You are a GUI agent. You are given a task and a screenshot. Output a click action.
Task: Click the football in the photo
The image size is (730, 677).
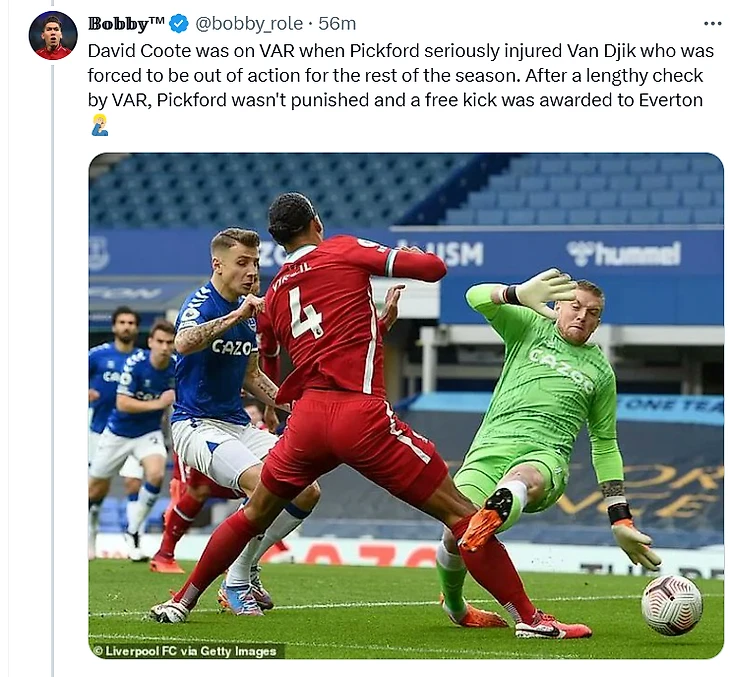coord(671,605)
